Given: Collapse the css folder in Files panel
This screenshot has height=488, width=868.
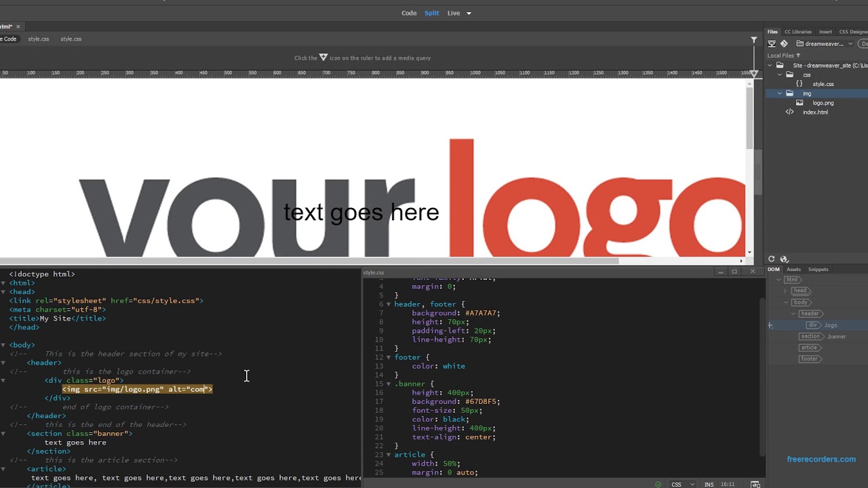Looking at the screenshot, I should (x=780, y=75).
